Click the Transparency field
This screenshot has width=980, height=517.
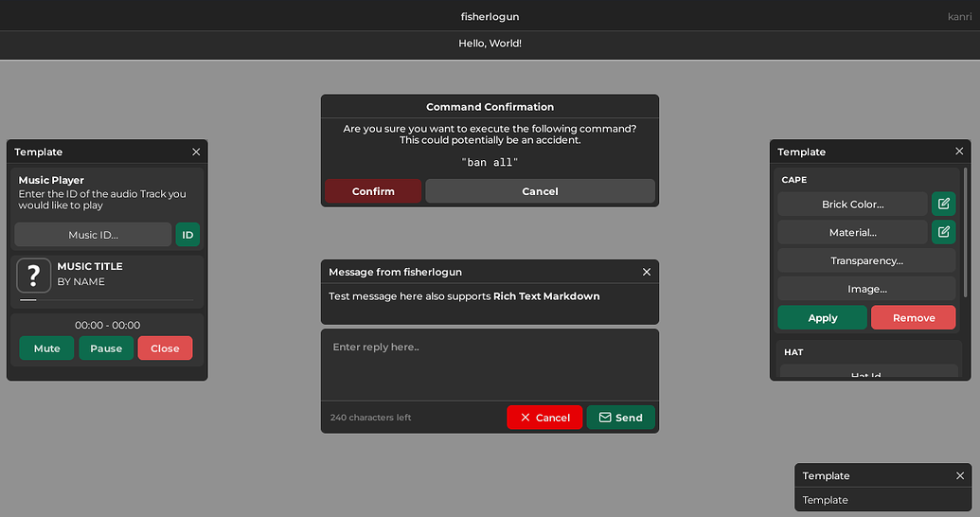pos(867,260)
